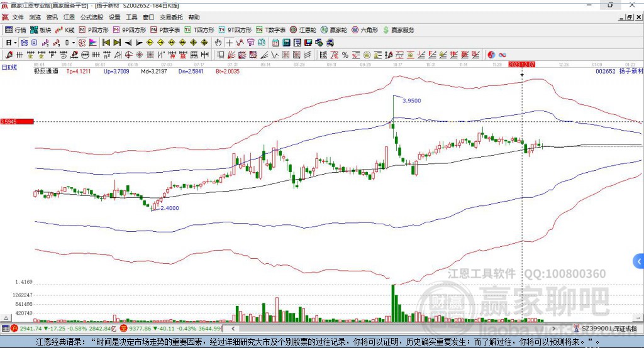Viewport: 644px width, 348px height.
Task: Open the 窗口 menu
Action: click(x=148, y=17)
